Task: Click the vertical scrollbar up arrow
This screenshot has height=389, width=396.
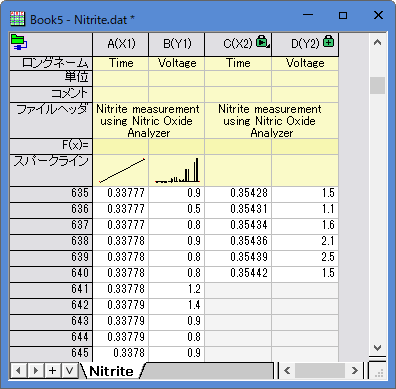Action: tap(377, 42)
